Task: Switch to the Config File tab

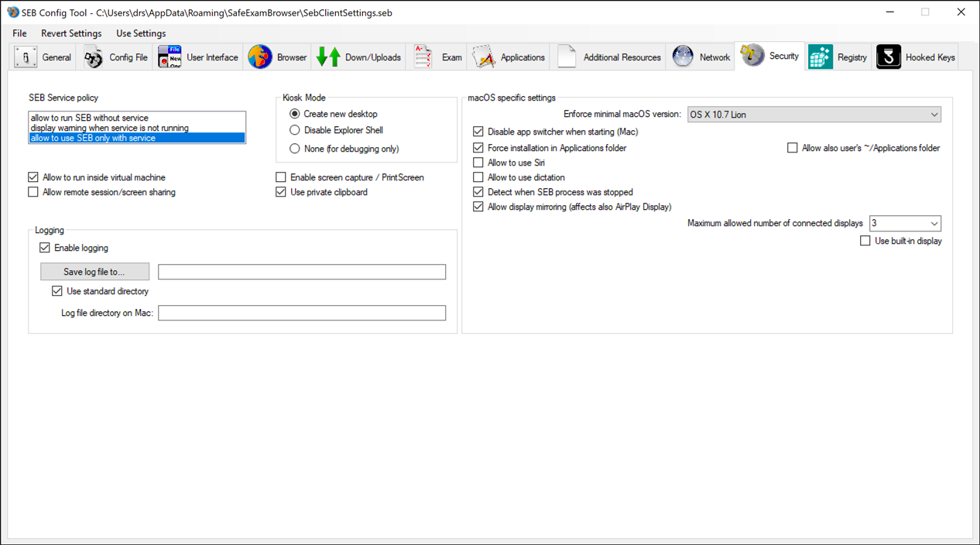Action: 115,57
